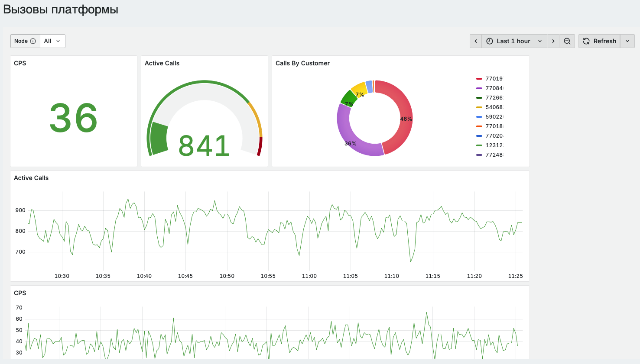The image size is (640, 364).
Task: Click the yellow 7% donut slice
Action: pyautogui.click(x=359, y=89)
